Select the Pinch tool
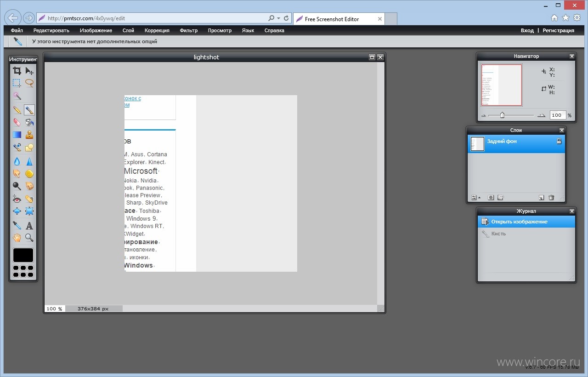 (29, 211)
